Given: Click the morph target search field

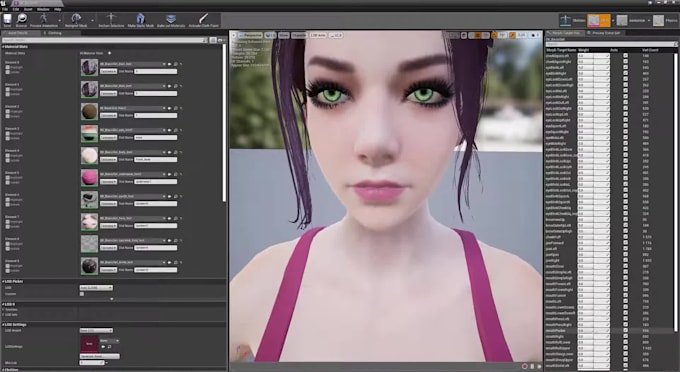Looking at the screenshot, I should 611,44.
